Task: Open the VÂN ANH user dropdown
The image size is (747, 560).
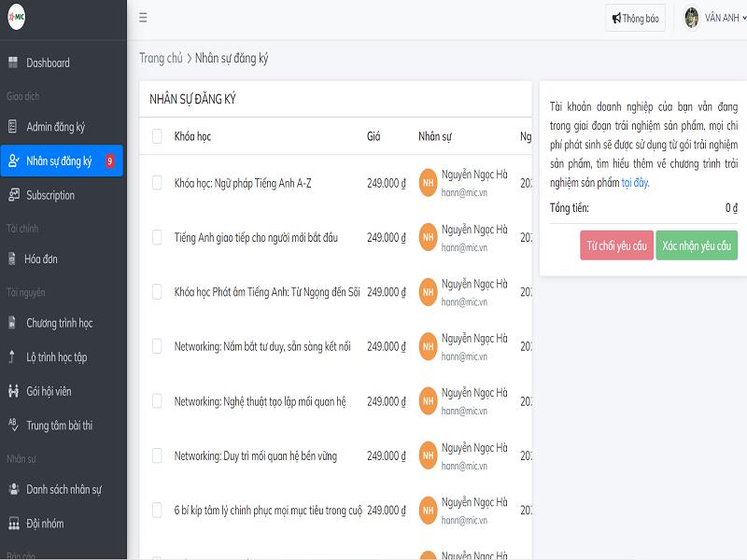Action: pyautogui.click(x=716, y=18)
